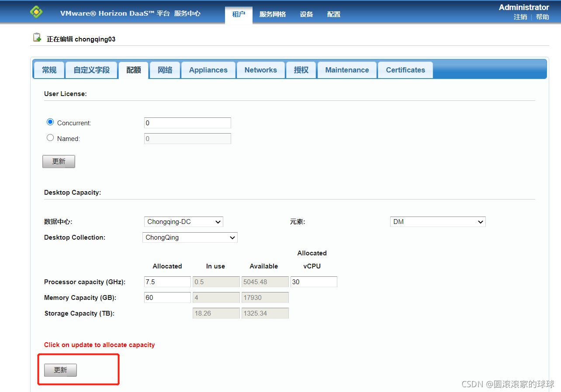This screenshot has height=392, width=561.
Task: Select the Named license radio button
Action: (x=50, y=138)
